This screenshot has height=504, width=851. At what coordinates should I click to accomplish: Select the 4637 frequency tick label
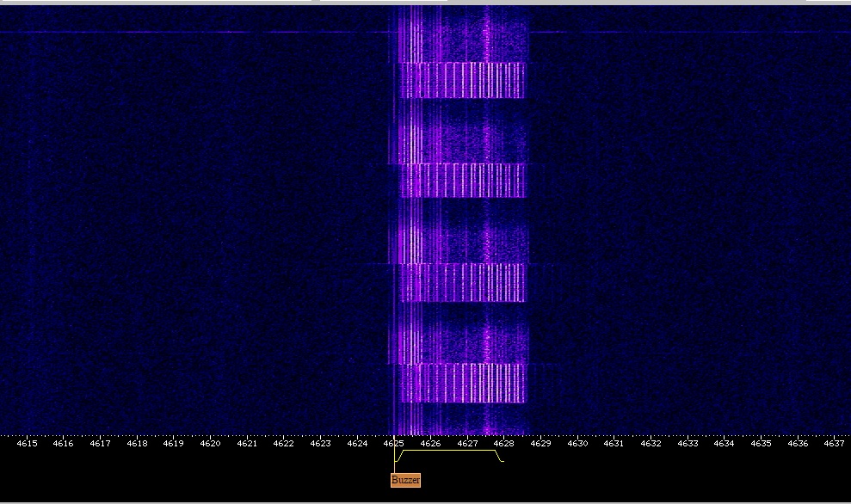pos(834,444)
